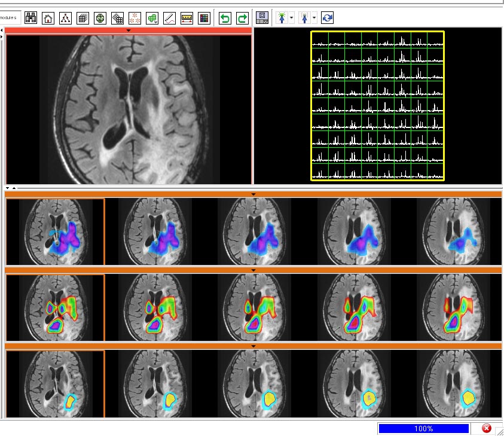Expand the first orange row header arrow

pyautogui.click(x=253, y=194)
